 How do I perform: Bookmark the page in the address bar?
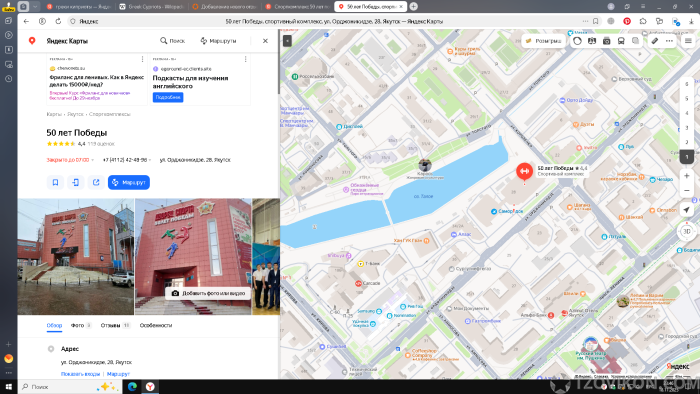tap(596, 21)
